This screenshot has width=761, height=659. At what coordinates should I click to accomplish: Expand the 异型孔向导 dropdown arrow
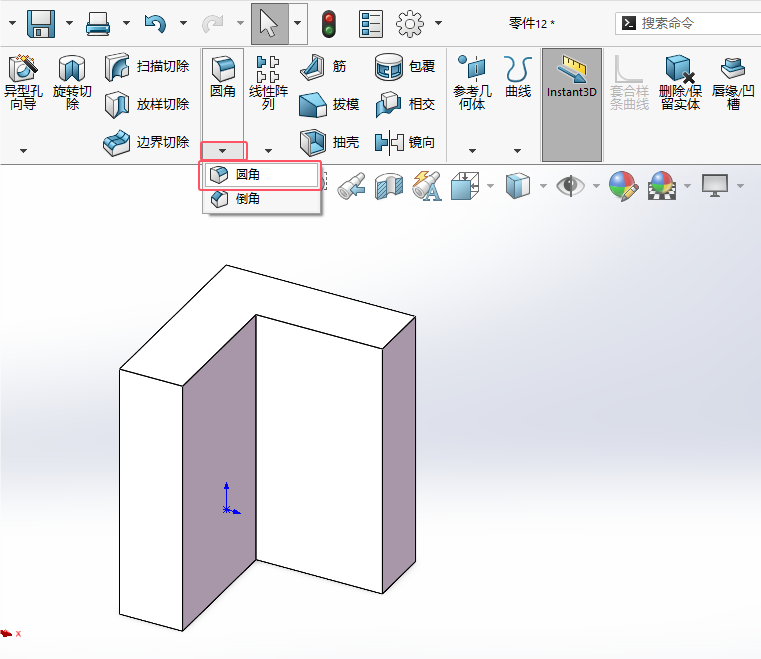click(23, 151)
